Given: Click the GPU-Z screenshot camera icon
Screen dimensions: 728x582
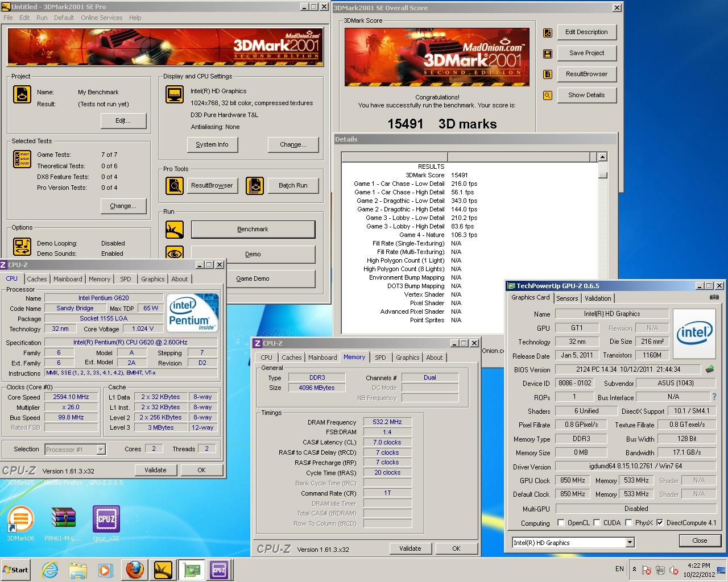Looking at the screenshot, I should click(714, 297).
